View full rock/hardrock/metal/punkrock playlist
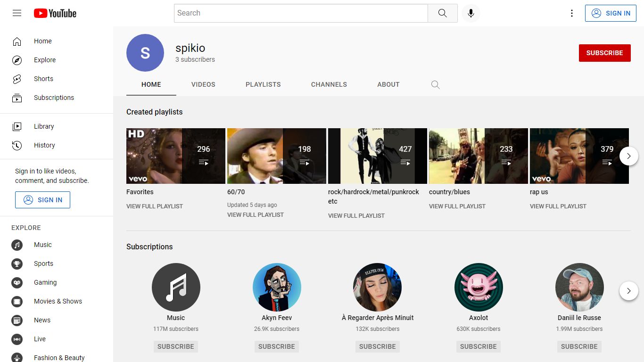644x362 pixels. tap(356, 216)
